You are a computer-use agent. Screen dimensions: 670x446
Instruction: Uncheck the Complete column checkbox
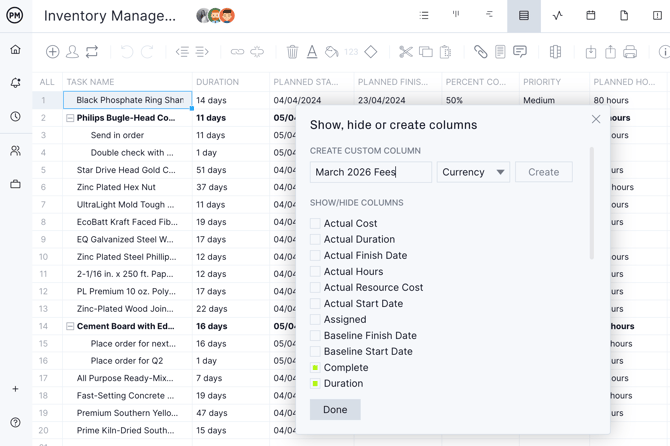click(x=315, y=367)
